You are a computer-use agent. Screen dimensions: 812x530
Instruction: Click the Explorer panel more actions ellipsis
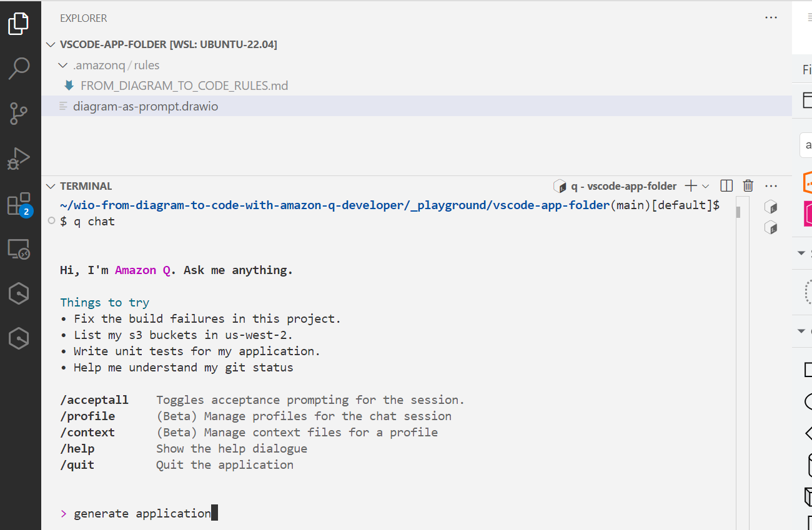pyautogui.click(x=771, y=18)
